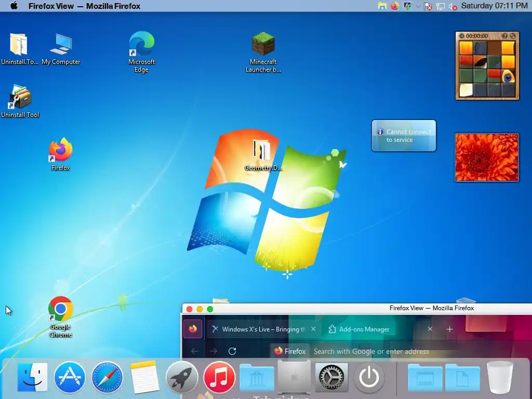Select the My Computer desktop icon
The height and width of the screenshot is (399, 532).
pos(61,48)
